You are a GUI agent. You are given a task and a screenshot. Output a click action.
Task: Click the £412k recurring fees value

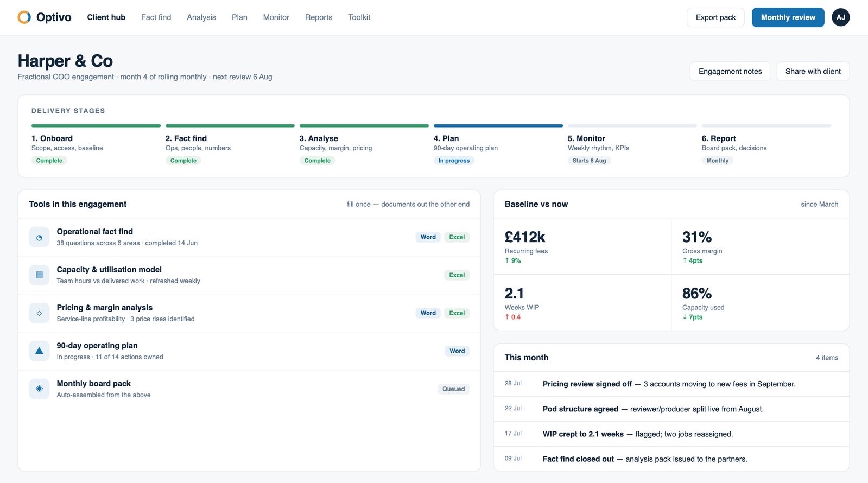click(x=525, y=237)
